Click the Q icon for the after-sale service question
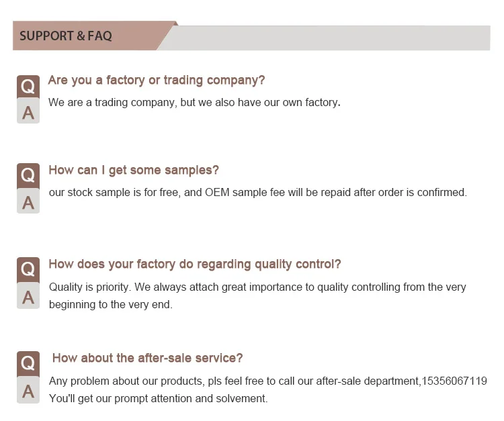The image size is (504, 421). point(28,363)
